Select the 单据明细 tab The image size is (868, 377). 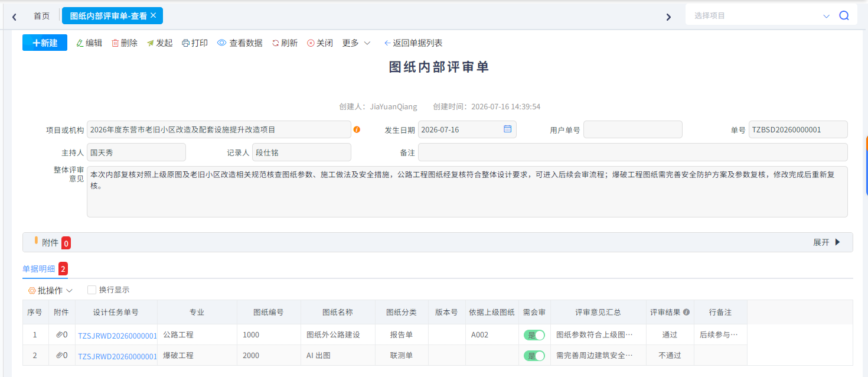click(x=39, y=269)
